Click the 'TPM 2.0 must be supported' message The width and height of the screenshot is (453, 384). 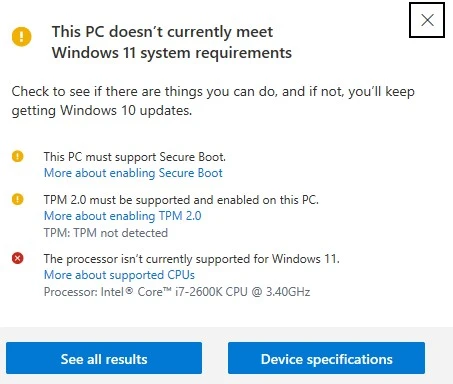click(181, 200)
